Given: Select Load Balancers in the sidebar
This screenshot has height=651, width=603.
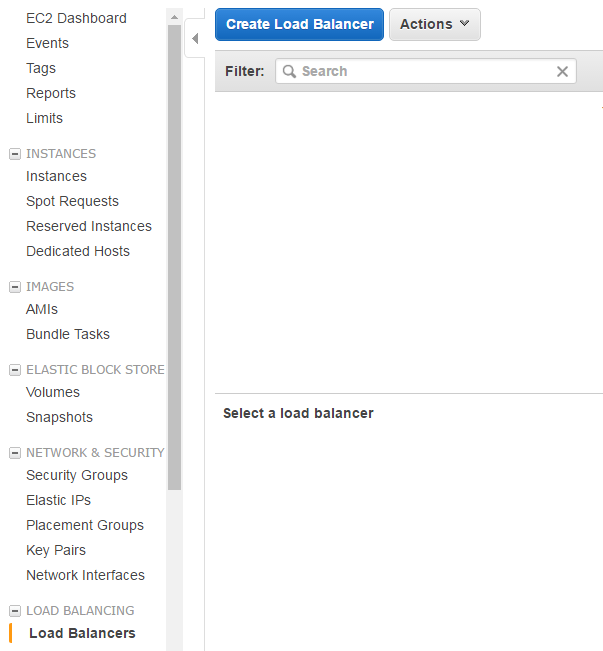Looking at the screenshot, I should tap(82, 633).
